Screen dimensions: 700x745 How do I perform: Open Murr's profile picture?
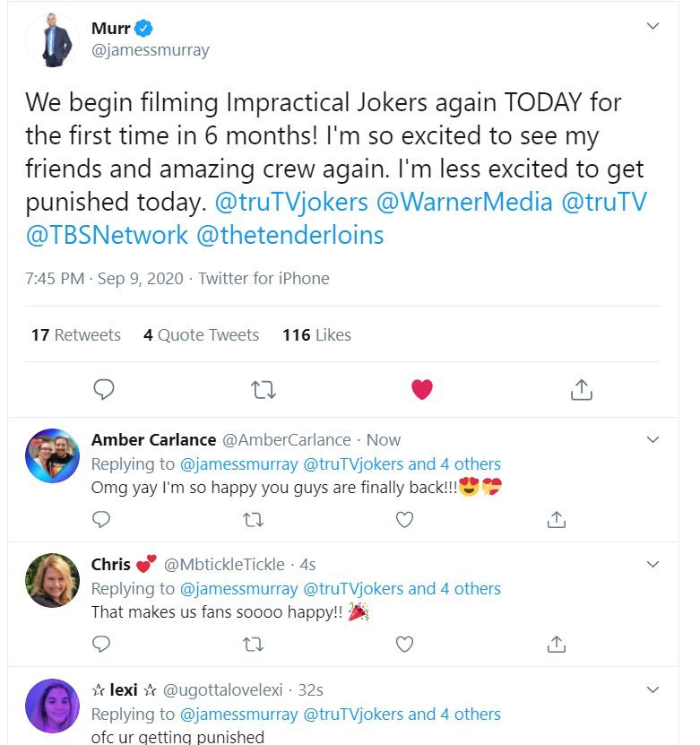(52, 40)
